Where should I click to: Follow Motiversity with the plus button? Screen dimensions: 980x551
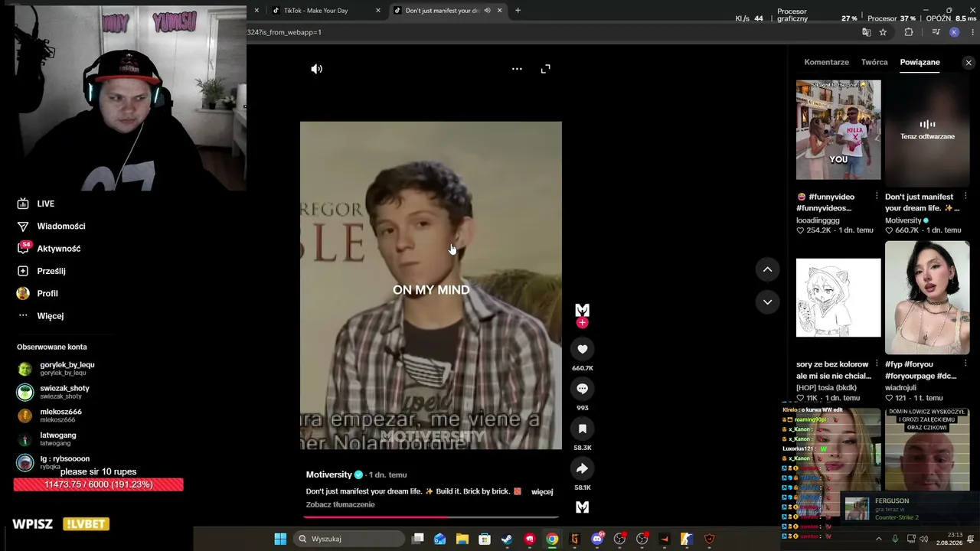tap(582, 323)
